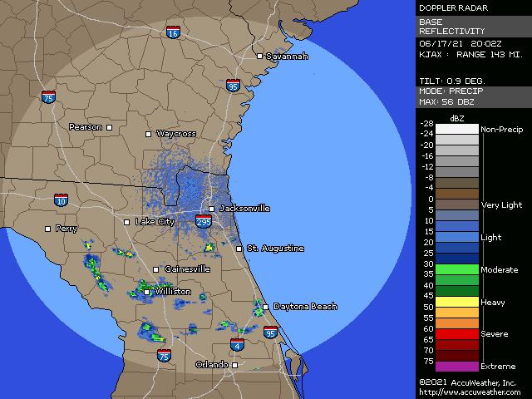Click the Interstate 295 shield near Jacksonville

coord(204,222)
